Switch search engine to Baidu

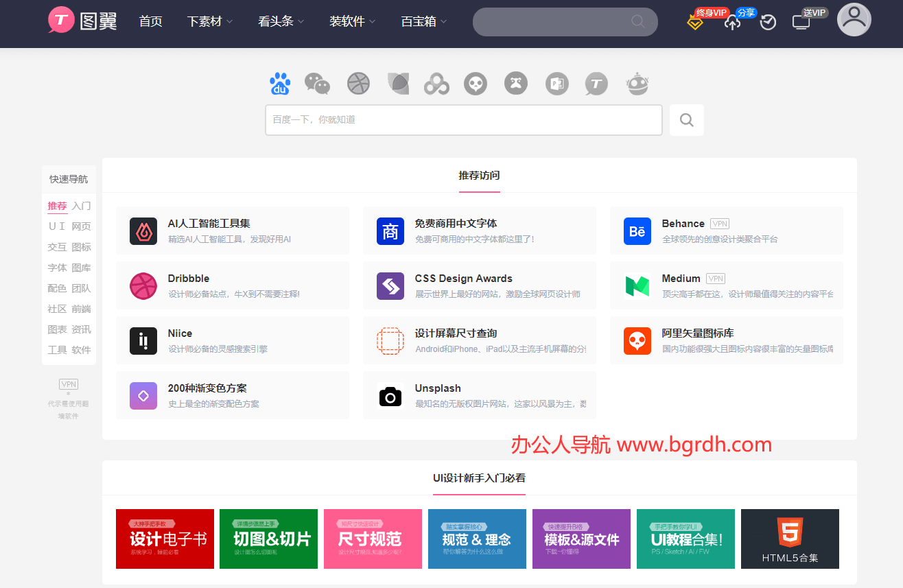(x=280, y=83)
